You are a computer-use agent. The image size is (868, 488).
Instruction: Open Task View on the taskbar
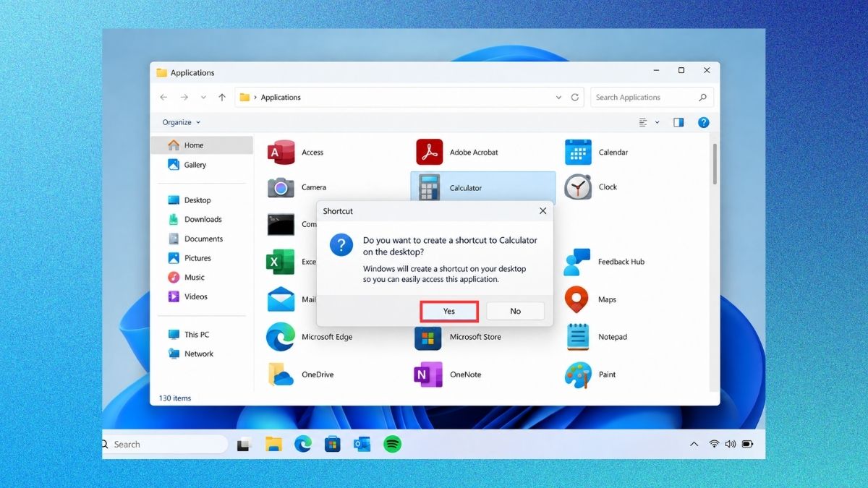pyautogui.click(x=243, y=445)
